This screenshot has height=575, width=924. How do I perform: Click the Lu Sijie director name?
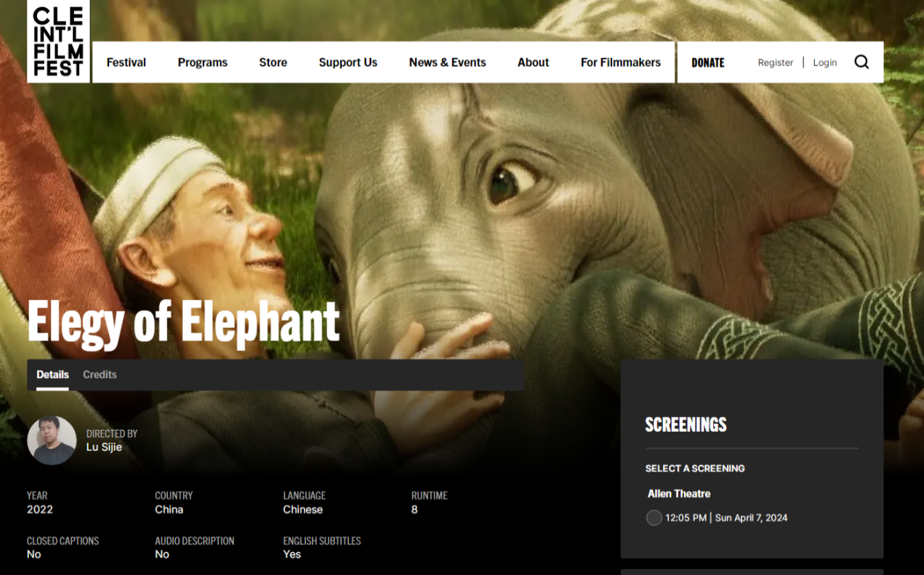104,447
